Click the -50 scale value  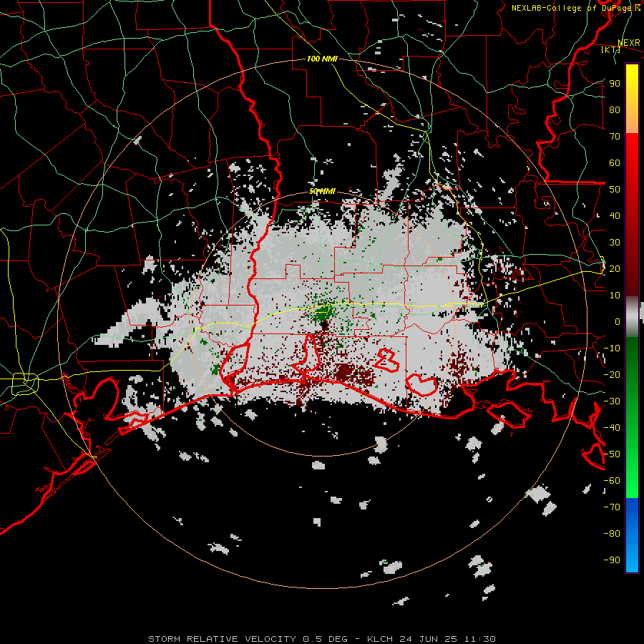point(612,454)
